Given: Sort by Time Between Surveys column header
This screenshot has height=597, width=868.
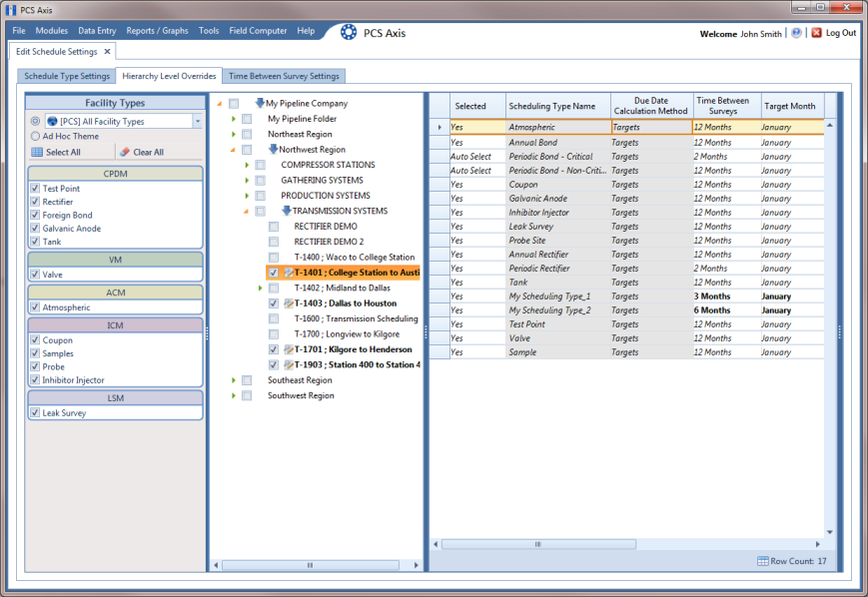Looking at the screenshot, I should (x=727, y=106).
